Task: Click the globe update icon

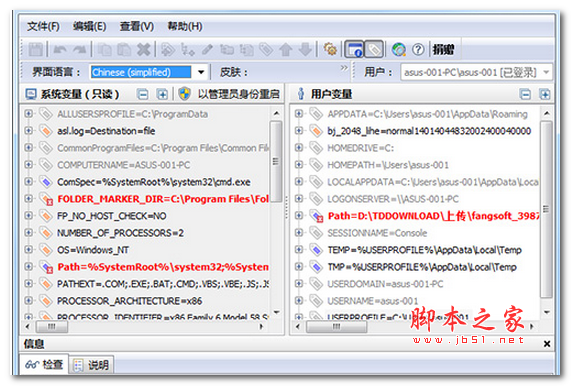Action: (399, 49)
